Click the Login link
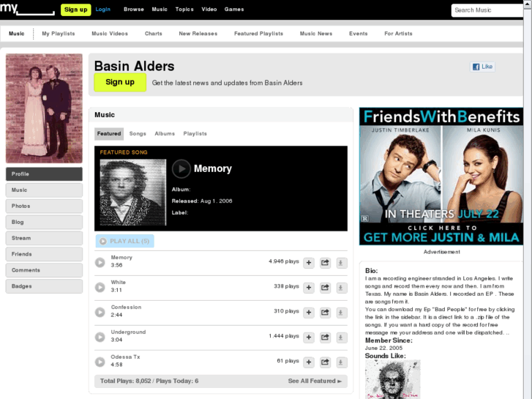The width and height of the screenshot is (532, 399). click(x=102, y=10)
